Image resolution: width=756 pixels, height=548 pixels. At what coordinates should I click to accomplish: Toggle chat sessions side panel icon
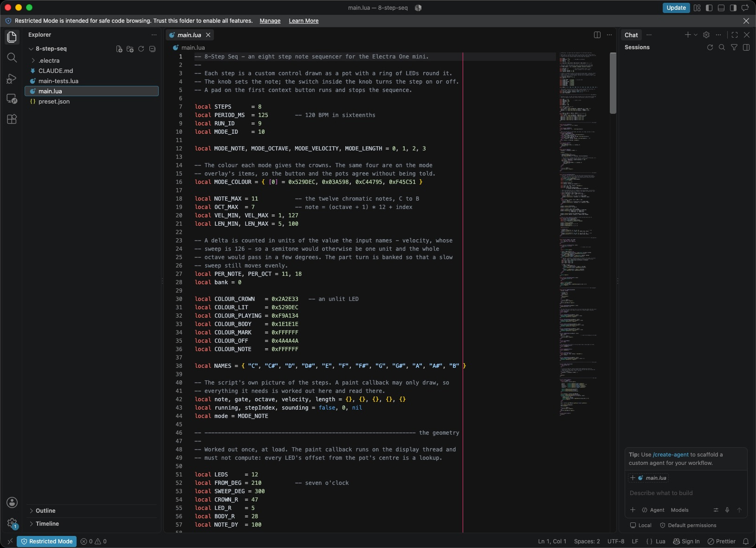746,47
